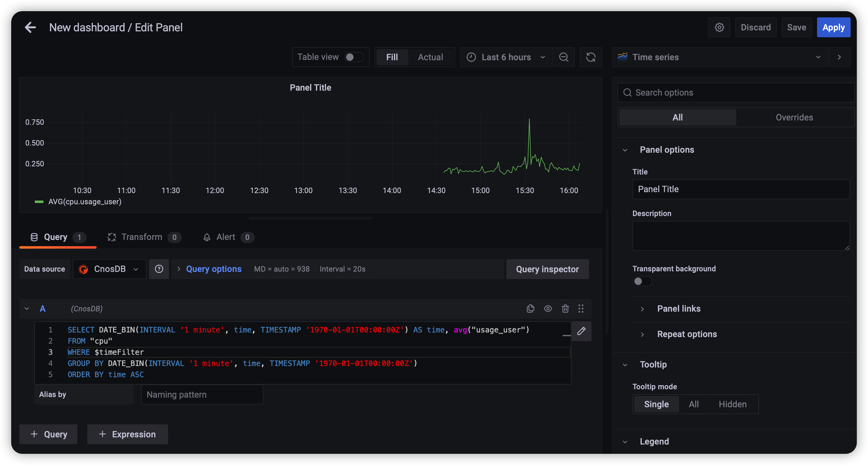Image resolution: width=868 pixels, height=465 pixels.
Task: Hide query A using eye icon
Action: (x=548, y=309)
